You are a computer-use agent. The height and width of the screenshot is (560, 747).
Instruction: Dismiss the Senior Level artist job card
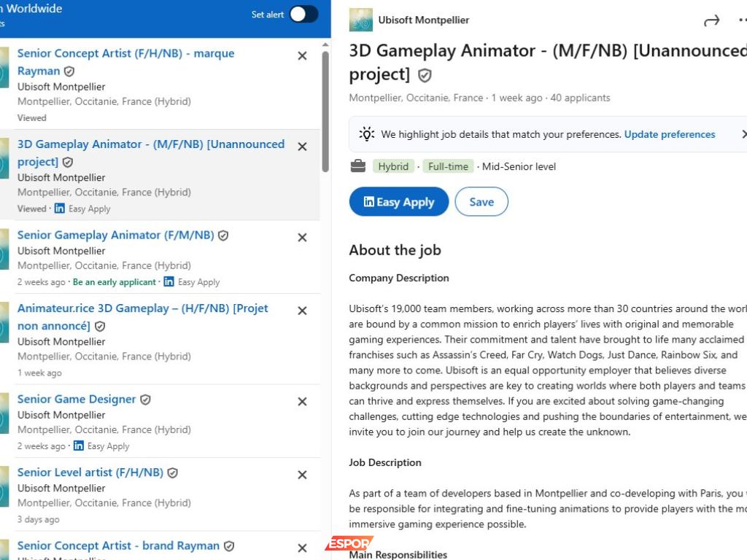tap(302, 475)
